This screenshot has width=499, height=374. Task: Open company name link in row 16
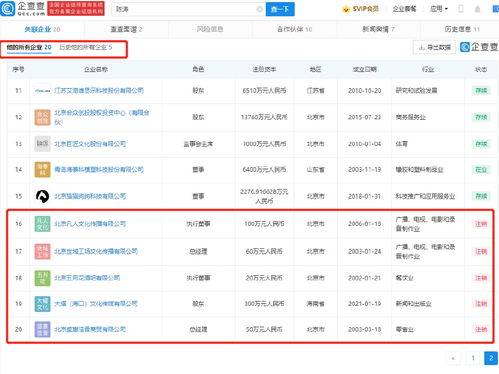[90, 224]
